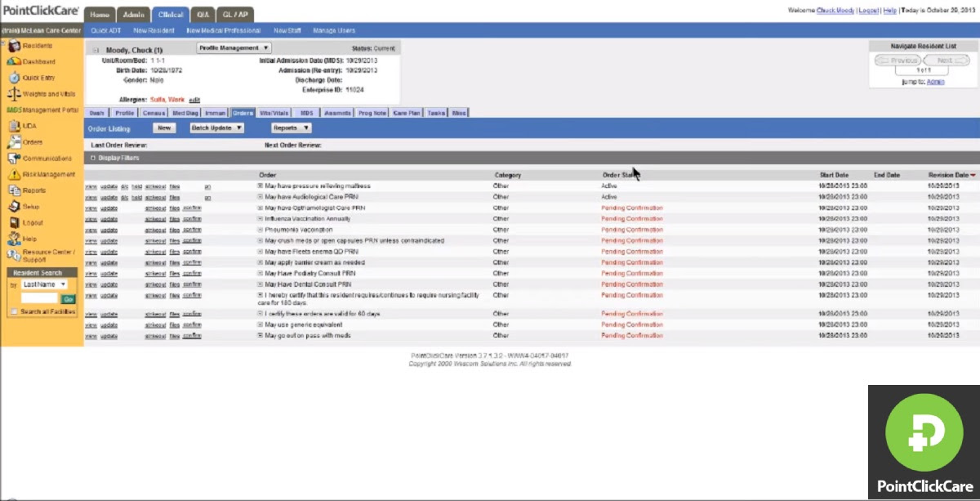
Task: Click the Chuck Moody welcome link
Action: (835, 11)
